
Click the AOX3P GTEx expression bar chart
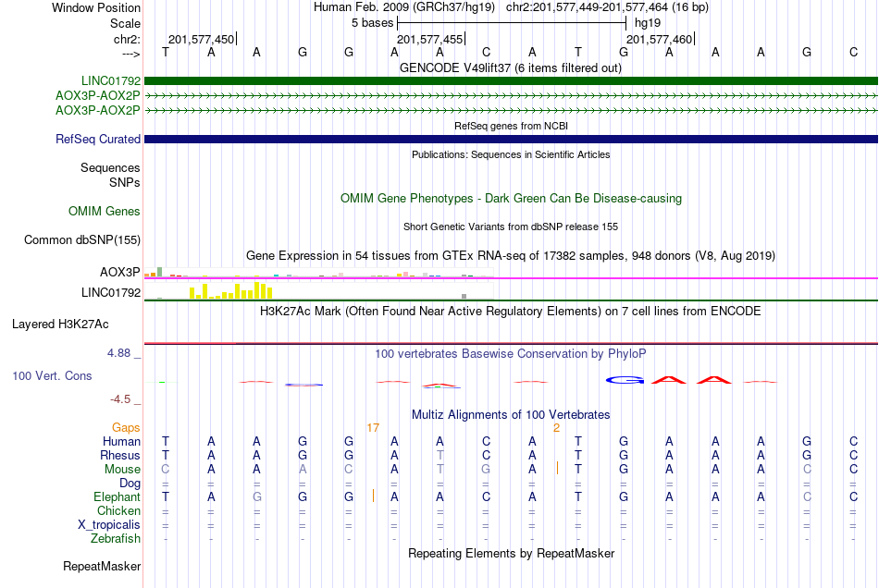[x=318, y=273]
